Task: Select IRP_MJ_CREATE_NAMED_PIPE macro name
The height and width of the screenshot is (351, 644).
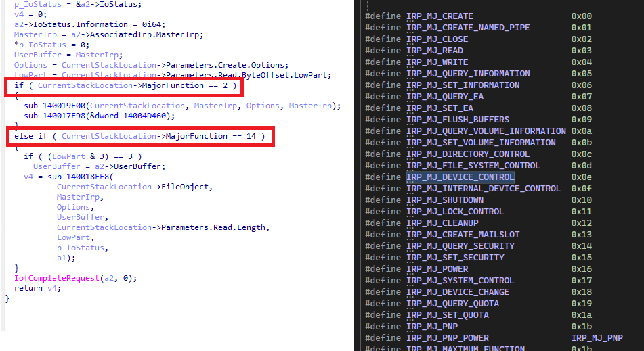Action: (468, 28)
